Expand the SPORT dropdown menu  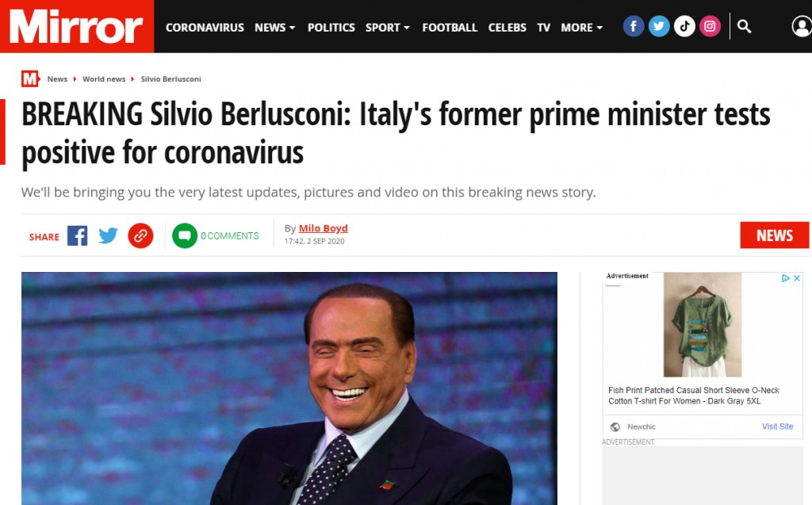tap(387, 28)
